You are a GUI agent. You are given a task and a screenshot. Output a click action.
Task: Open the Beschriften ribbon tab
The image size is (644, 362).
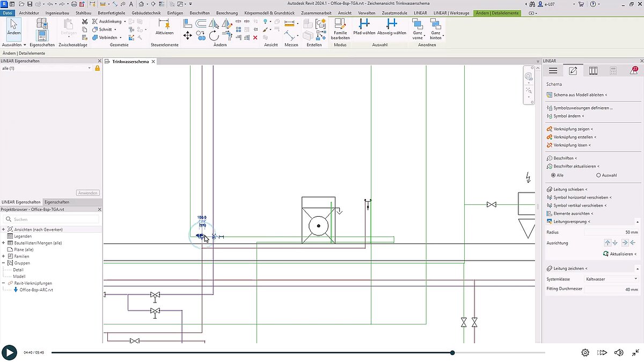click(x=200, y=12)
